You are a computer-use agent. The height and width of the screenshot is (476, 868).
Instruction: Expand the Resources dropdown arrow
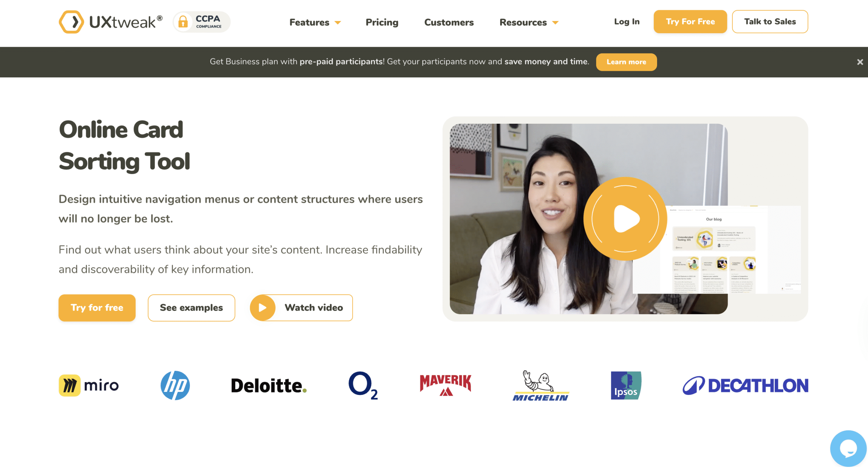point(555,23)
